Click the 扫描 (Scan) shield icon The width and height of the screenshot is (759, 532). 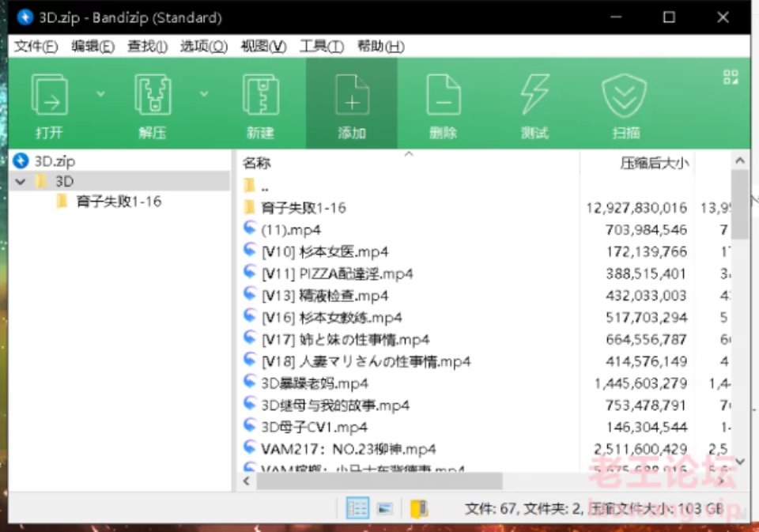pyautogui.click(x=624, y=96)
